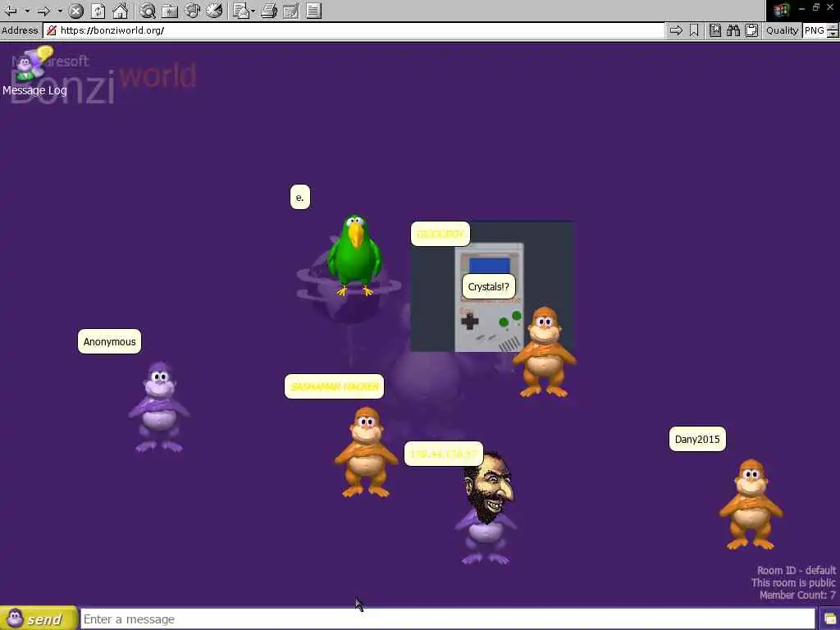This screenshot has height=630, width=840.
Task: Click the address bar URL field
Action: 354,30
